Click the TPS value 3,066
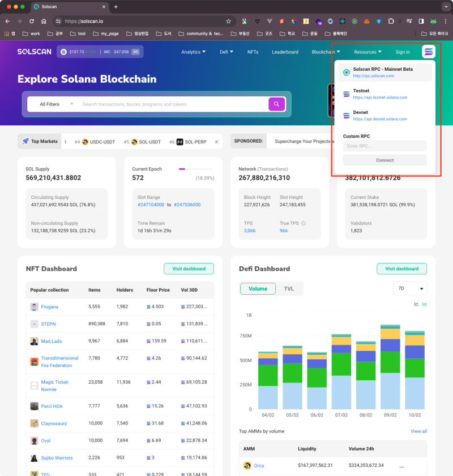Screen dimensions: 453x476 point(250,231)
